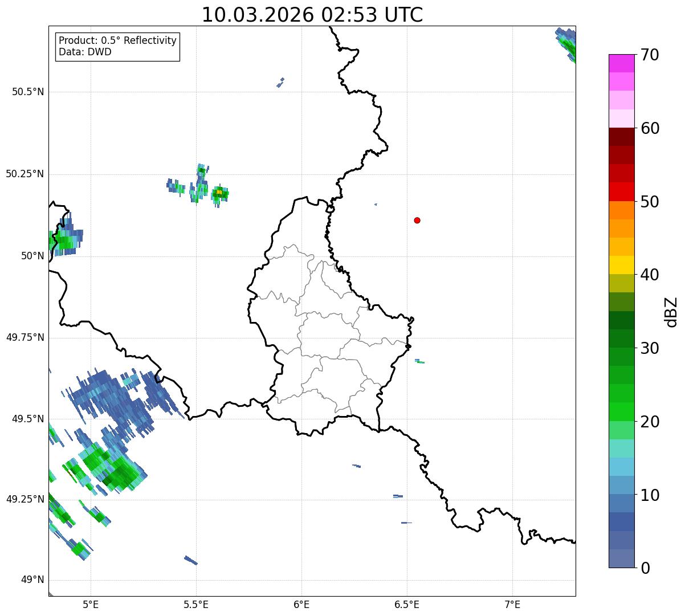685x616 pixels.
Task: Click the small echo cluster with yellow core near 50.2°N 5.6°E
Action: [219, 193]
